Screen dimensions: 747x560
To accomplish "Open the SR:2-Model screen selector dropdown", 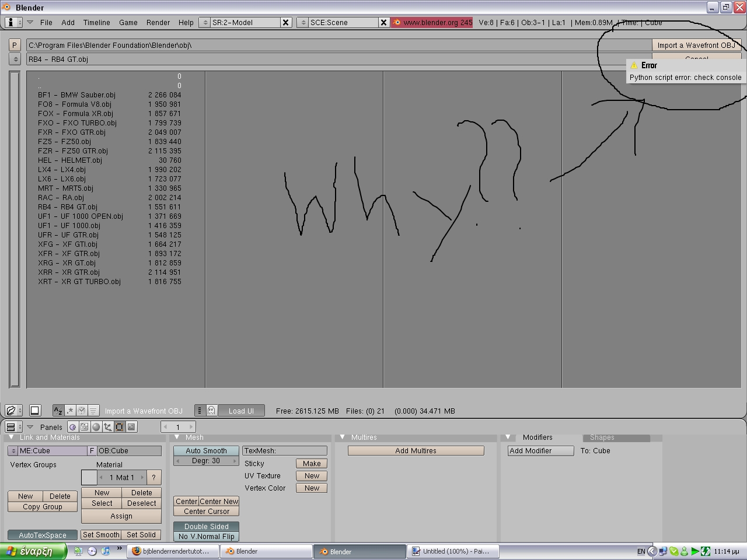I will coord(204,22).
